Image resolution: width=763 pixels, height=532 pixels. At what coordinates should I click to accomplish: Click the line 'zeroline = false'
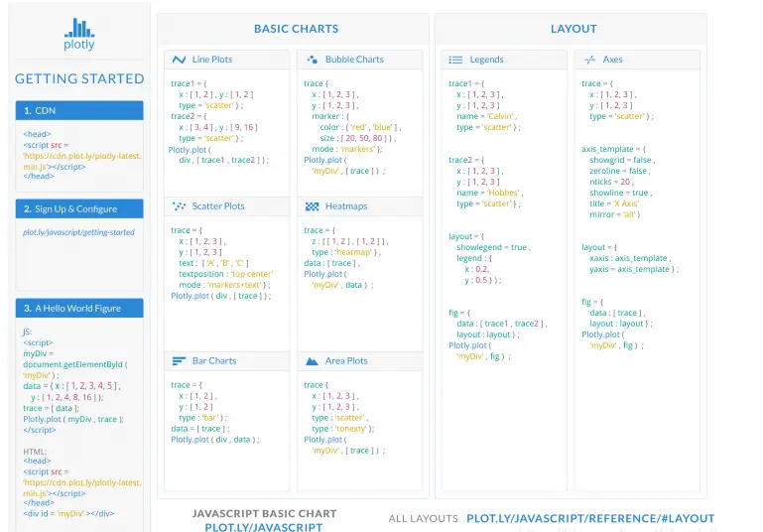(620, 171)
